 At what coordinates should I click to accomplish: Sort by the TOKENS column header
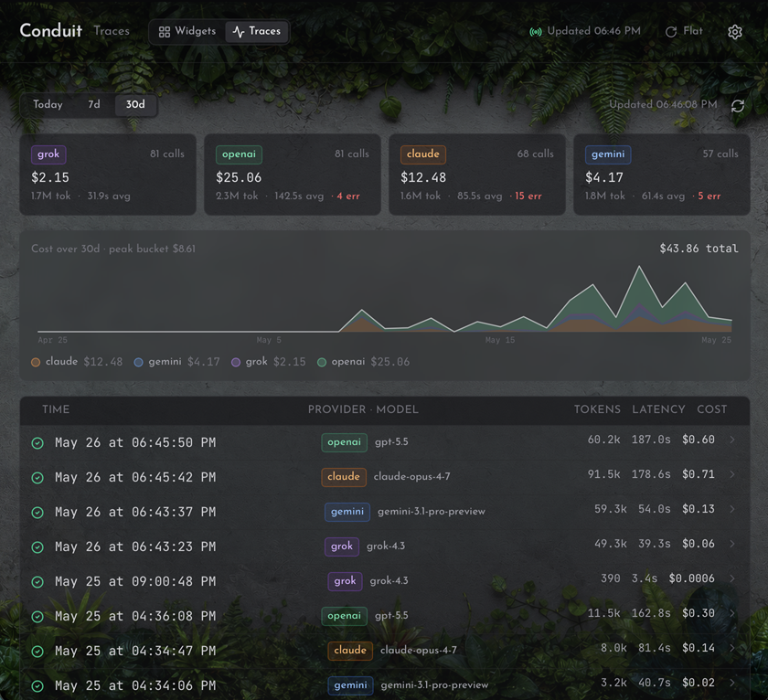point(597,409)
